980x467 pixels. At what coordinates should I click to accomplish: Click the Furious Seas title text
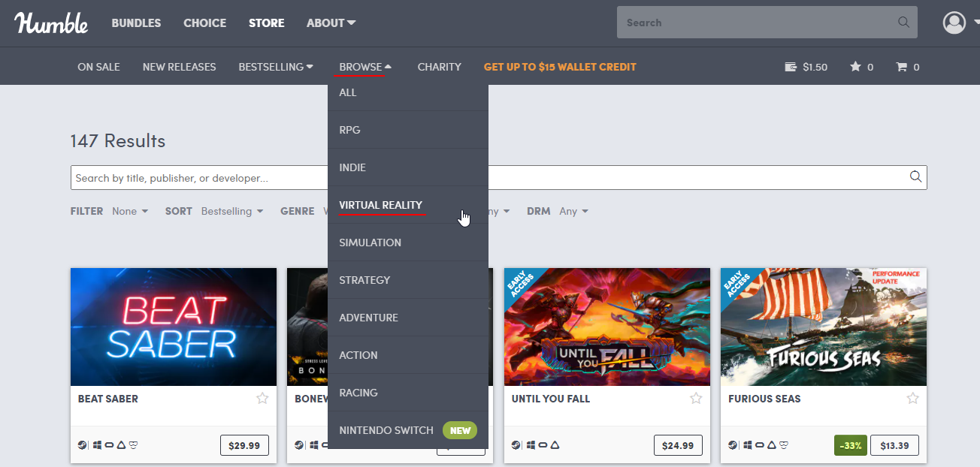764,399
